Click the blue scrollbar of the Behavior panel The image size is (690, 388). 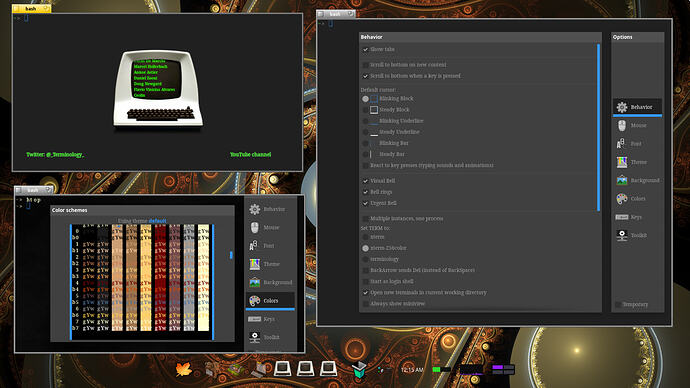[x=598, y=128]
